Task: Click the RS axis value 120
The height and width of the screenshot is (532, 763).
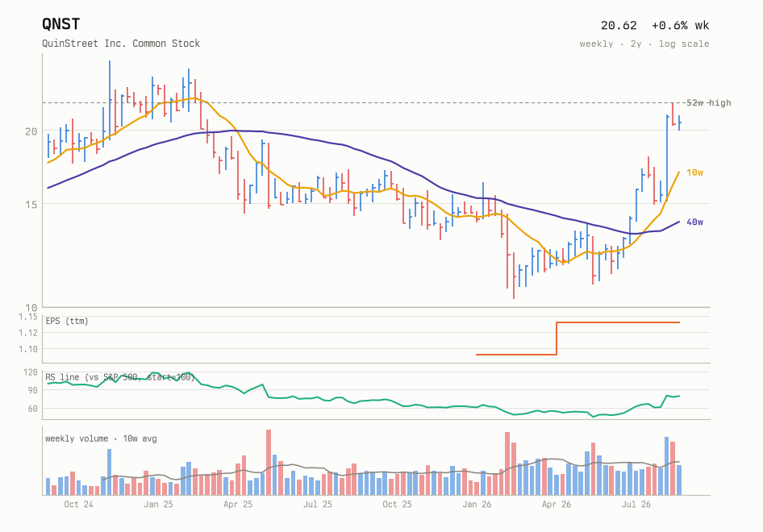Action: [30, 372]
